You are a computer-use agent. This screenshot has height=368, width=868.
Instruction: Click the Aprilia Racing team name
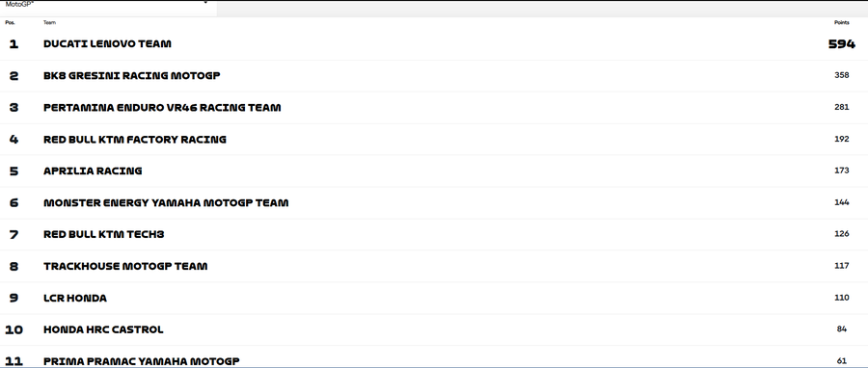click(x=93, y=171)
